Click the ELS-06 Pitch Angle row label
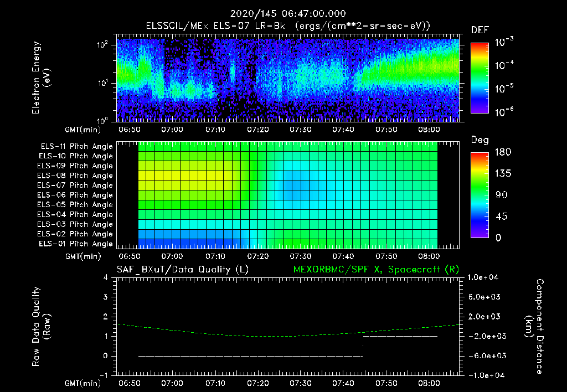 [75, 195]
